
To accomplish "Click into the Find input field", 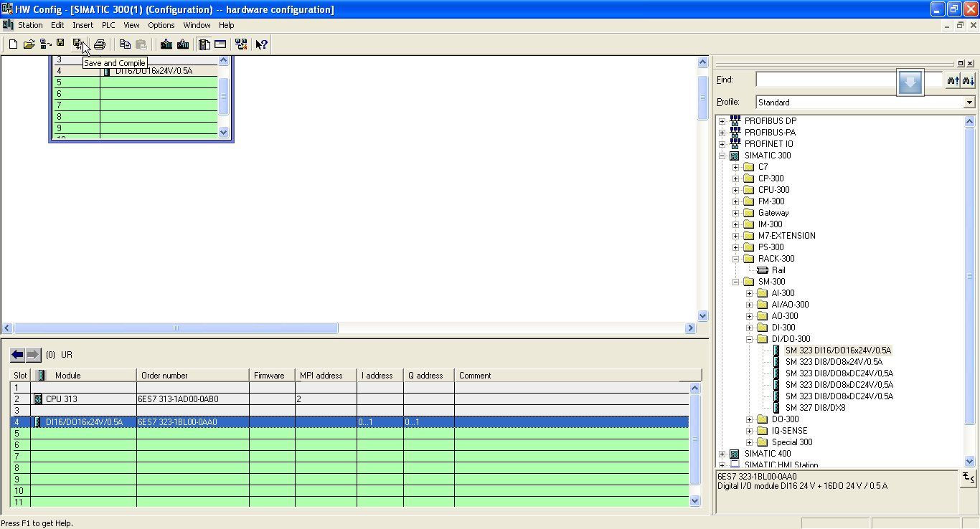I will (849, 80).
